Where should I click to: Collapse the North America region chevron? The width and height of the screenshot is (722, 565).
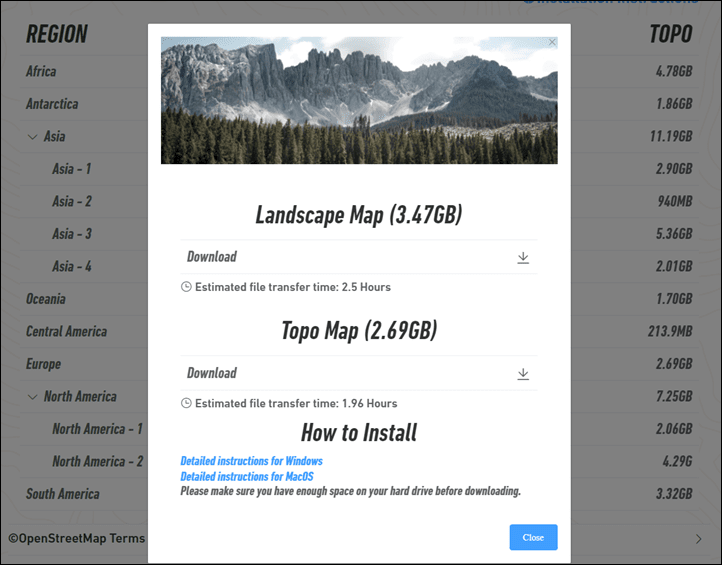(32, 396)
